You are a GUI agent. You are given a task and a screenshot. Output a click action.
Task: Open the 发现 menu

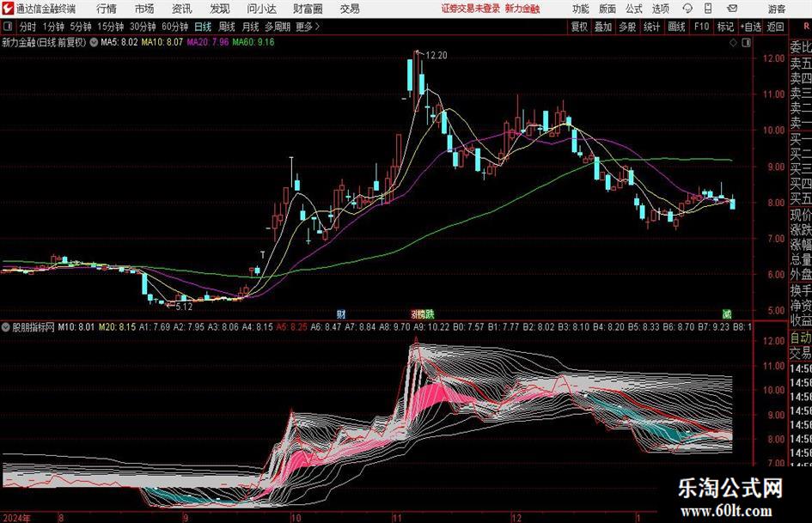pyautogui.click(x=220, y=9)
